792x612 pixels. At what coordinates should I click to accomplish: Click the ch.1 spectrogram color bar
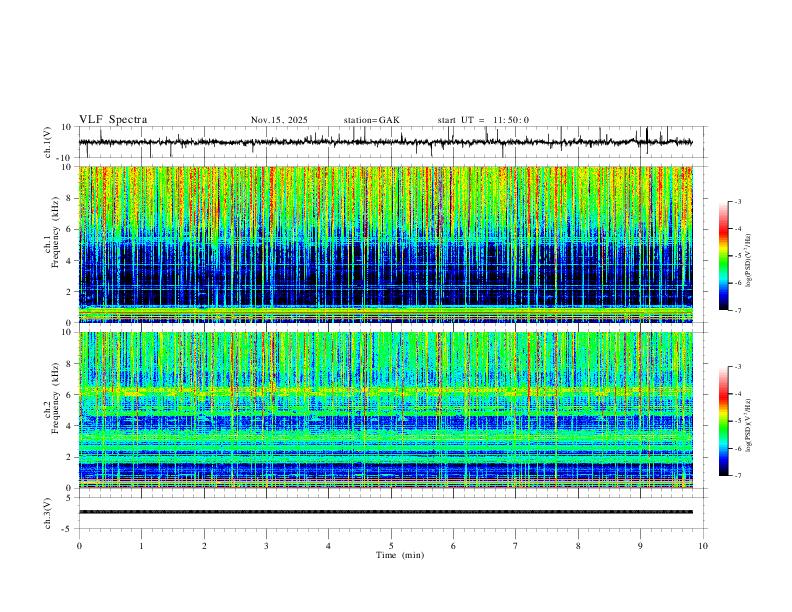pyautogui.click(x=723, y=256)
